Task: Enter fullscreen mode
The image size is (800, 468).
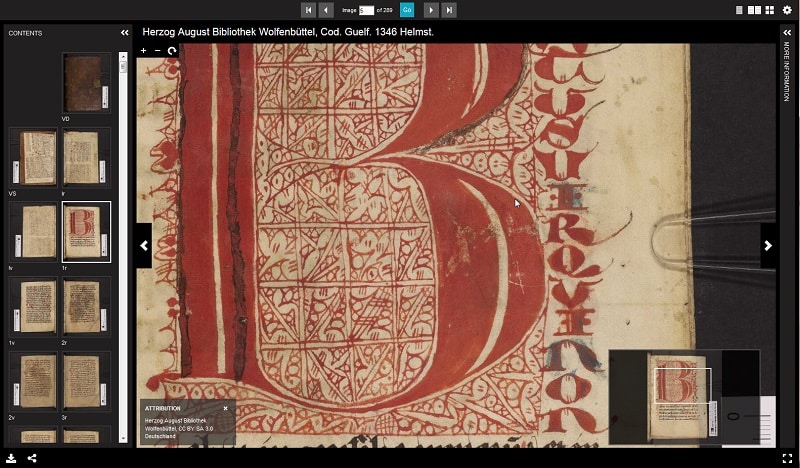Action: [x=787, y=458]
